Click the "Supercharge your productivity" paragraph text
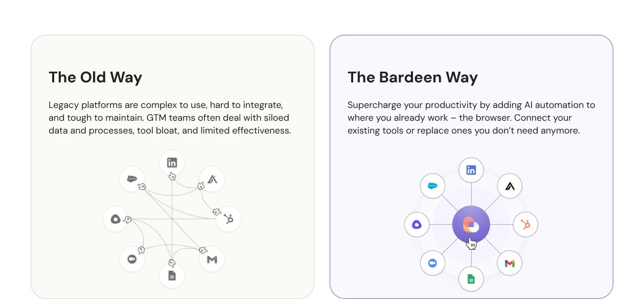 [x=471, y=118]
